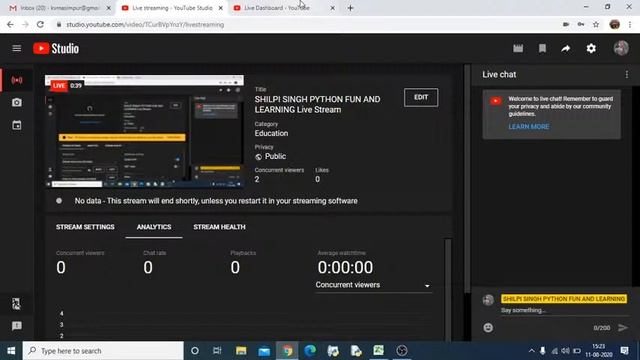Close the Live Dashboard browser tab
The image size is (640, 360).
coord(332,8)
